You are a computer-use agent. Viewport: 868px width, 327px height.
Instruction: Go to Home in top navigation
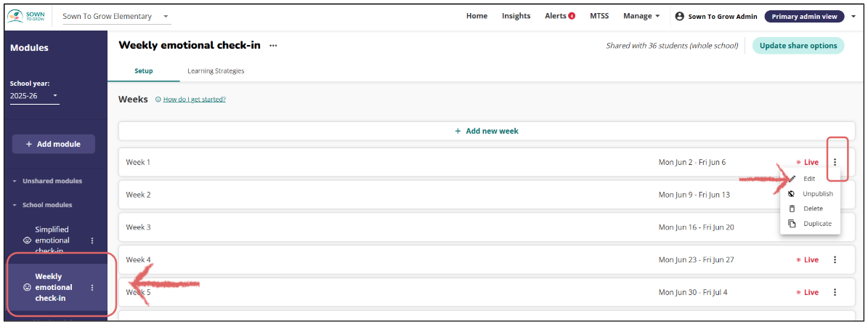pyautogui.click(x=476, y=16)
